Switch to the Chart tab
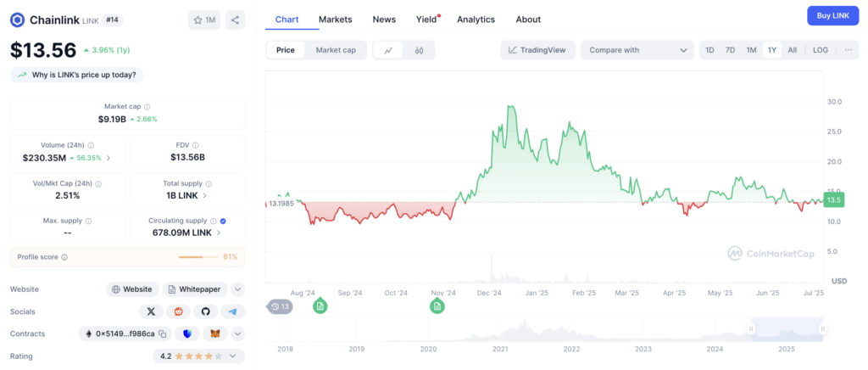The width and height of the screenshot is (868, 370). pos(287,20)
